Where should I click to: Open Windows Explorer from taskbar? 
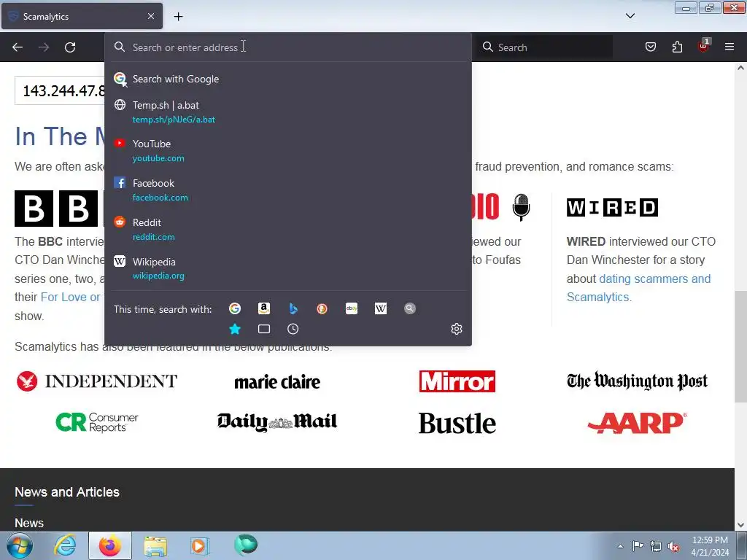[155, 545]
